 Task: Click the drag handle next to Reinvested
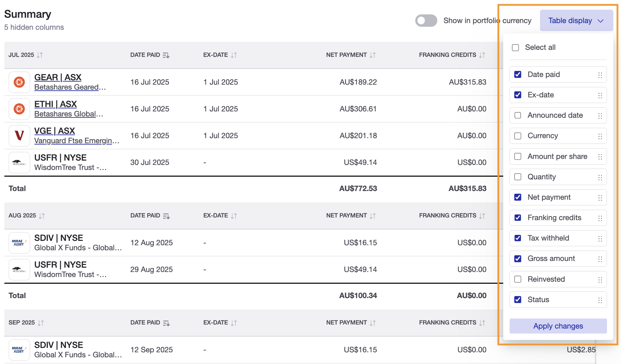click(600, 279)
